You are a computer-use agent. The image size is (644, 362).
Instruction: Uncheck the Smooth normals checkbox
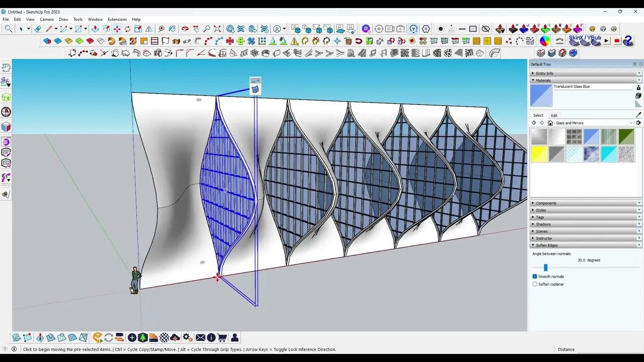click(x=535, y=277)
